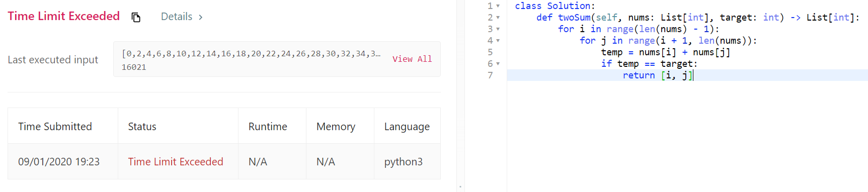868x192 pixels.
Task: Select the last executed input array text
Action: pyautogui.click(x=251, y=54)
